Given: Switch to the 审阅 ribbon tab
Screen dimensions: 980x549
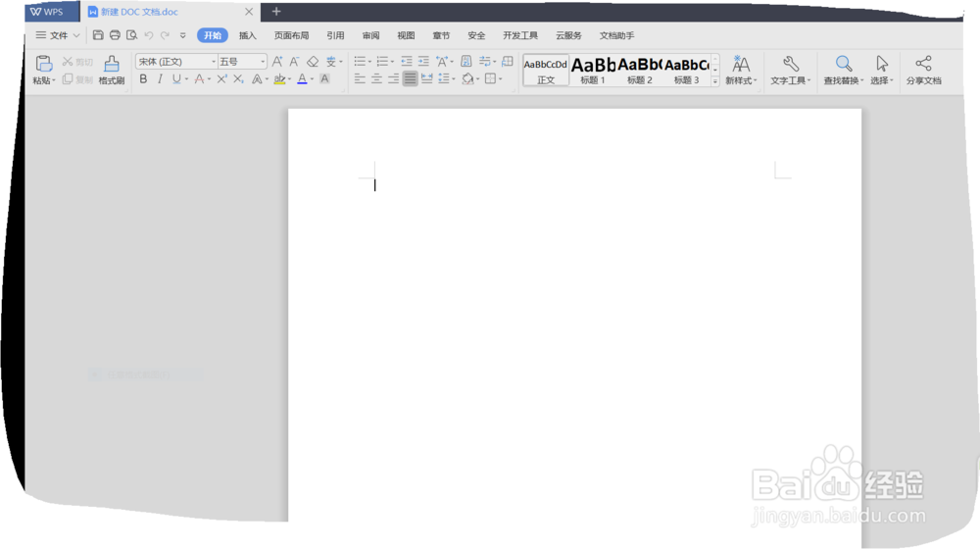Looking at the screenshot, I should [370, 35].
